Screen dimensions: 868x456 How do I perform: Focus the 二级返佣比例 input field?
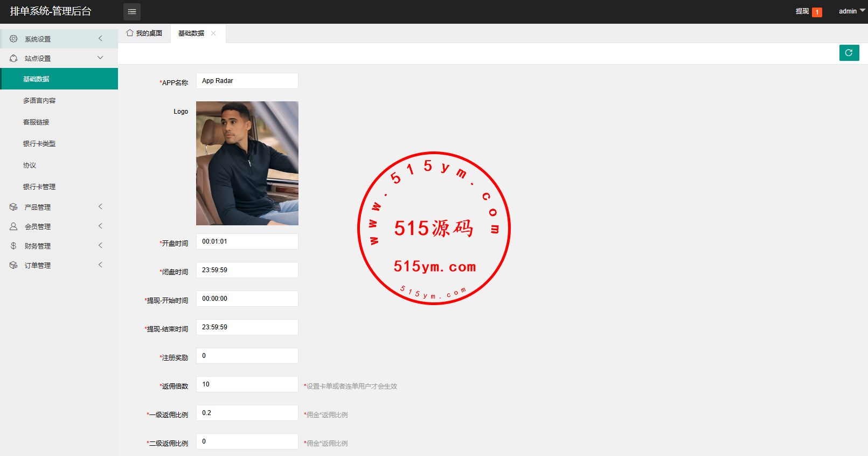[x=247, y=441]
